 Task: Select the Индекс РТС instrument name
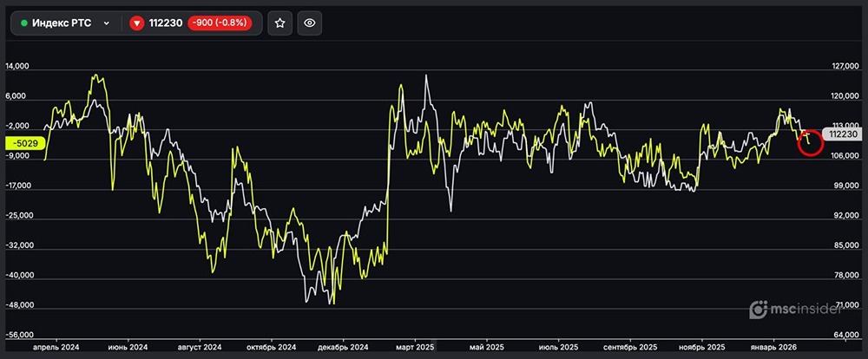[62, 23]
